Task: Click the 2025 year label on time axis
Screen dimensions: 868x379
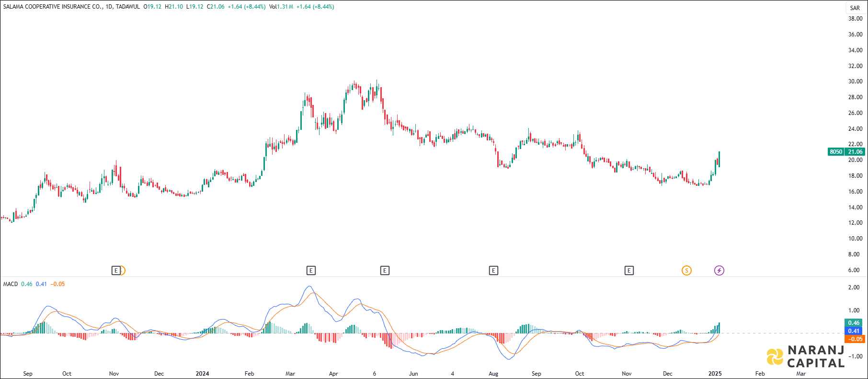Action: pos(715,374)
